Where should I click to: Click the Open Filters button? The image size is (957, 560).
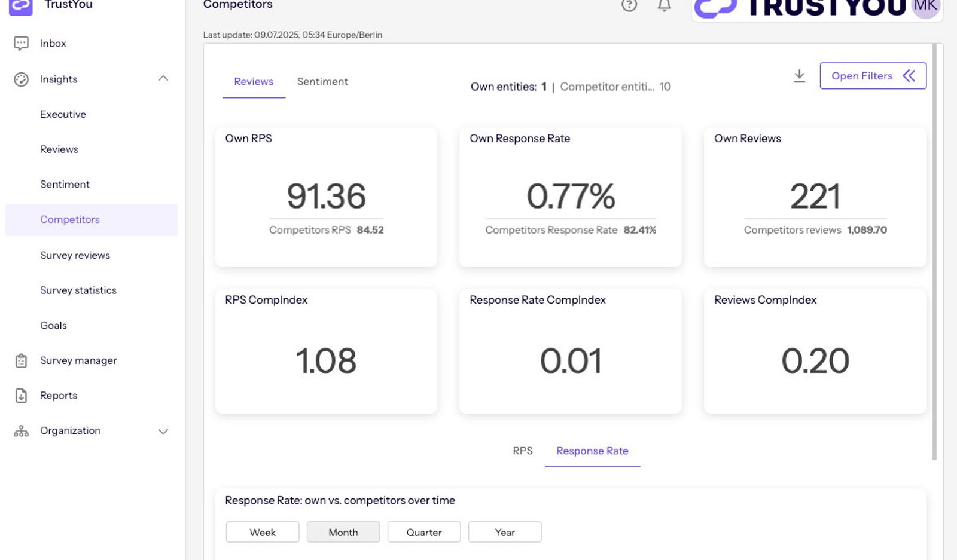[873, 76]
